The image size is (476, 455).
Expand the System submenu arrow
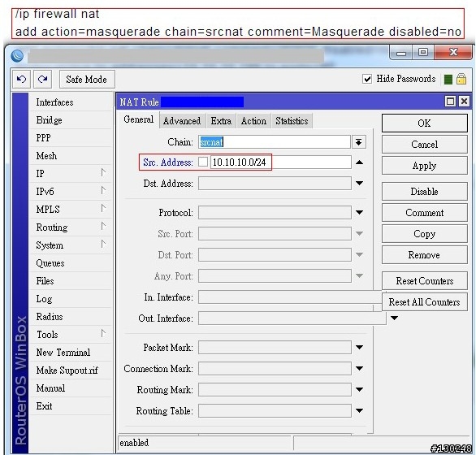(x=103, y=245)
